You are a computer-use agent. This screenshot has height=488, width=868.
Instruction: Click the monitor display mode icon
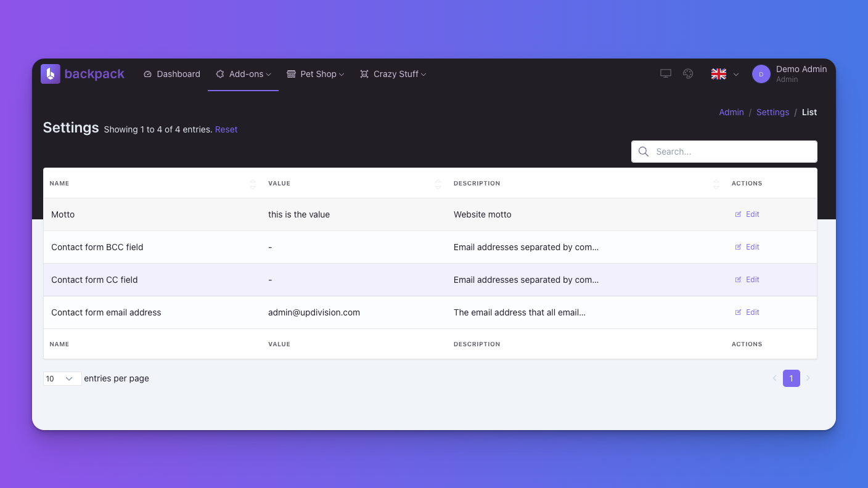pyautogui.click(x=666, y=74)
